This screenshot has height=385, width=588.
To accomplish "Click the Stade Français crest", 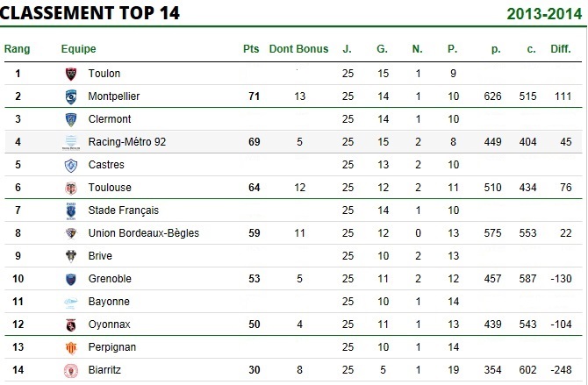I will (71, 211).
